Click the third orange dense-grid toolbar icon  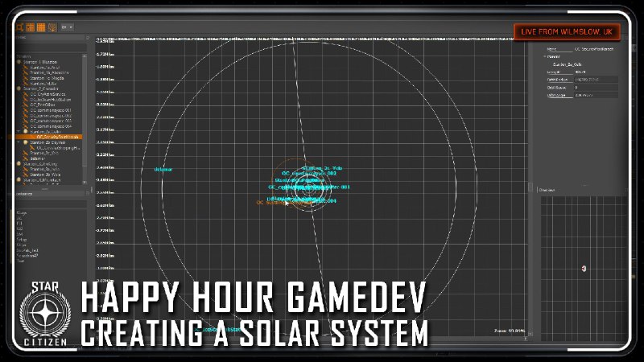(x=41, y=27)
